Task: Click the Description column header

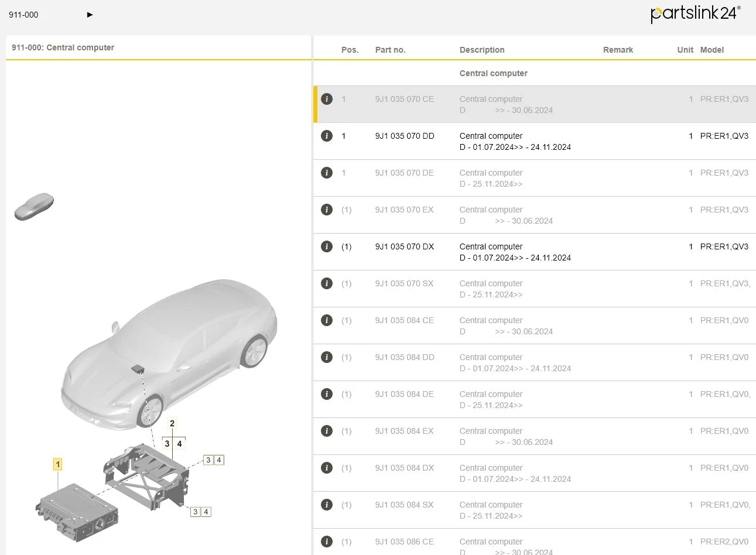Action: click(x=482, y=50)
